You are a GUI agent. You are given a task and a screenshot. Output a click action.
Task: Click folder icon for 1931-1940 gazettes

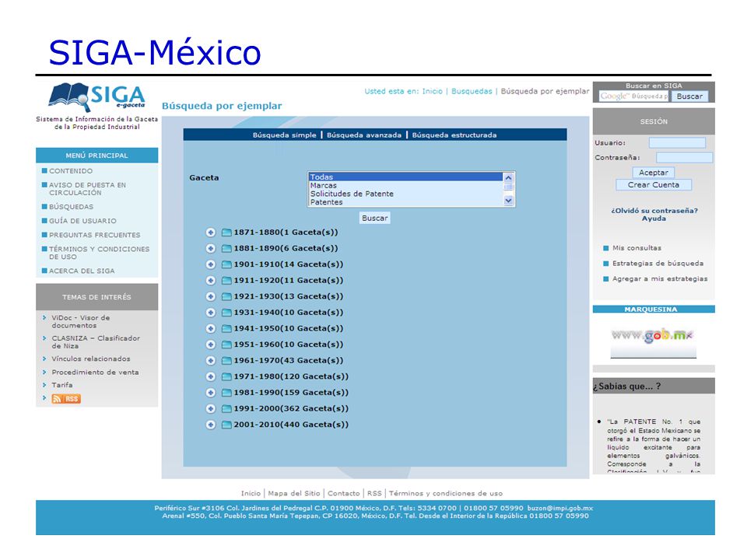226,313
